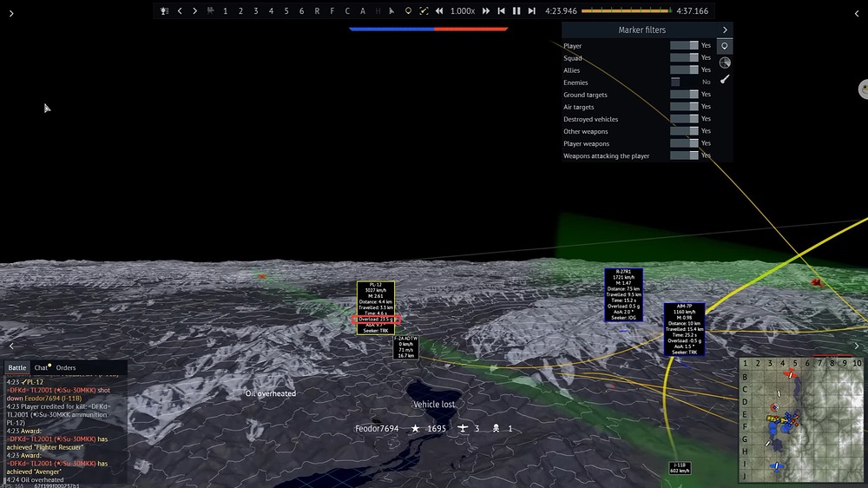Select camera view 3

click(x=256, y=11)
